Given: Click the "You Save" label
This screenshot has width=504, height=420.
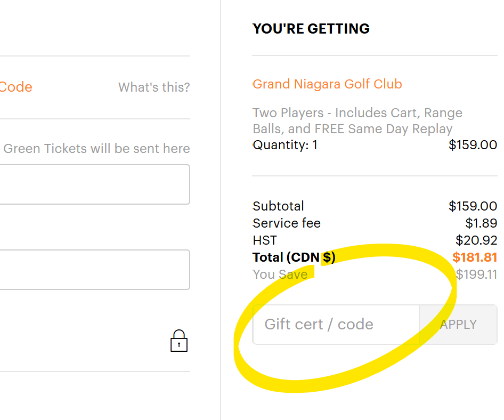Looking at the screenshot, I should (x=280, y=274).
